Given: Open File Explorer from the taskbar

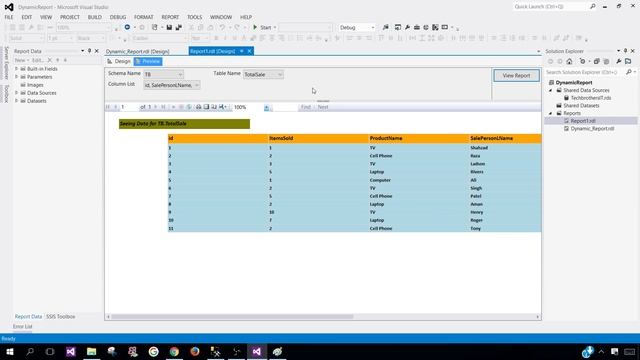Looking at the screenshot, I should (91, 351).
